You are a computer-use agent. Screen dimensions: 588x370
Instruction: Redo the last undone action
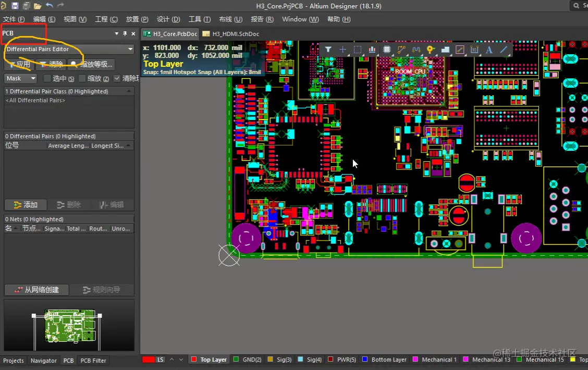point(60,5)
